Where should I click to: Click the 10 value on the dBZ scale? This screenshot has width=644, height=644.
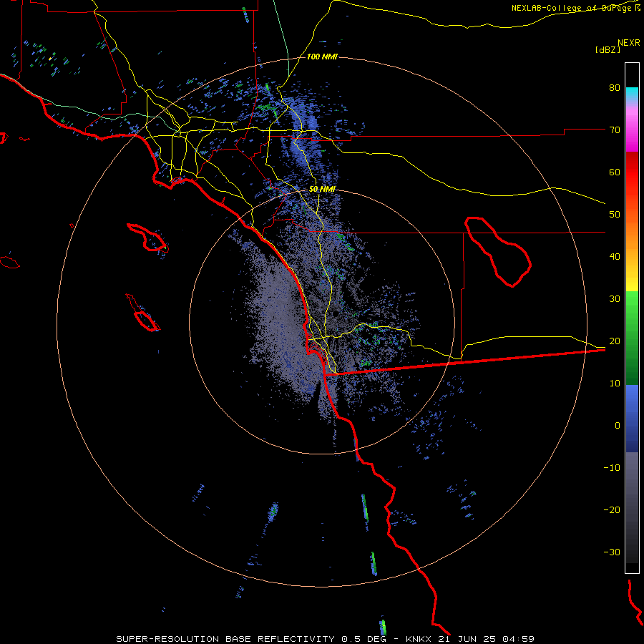click(615, 384)
